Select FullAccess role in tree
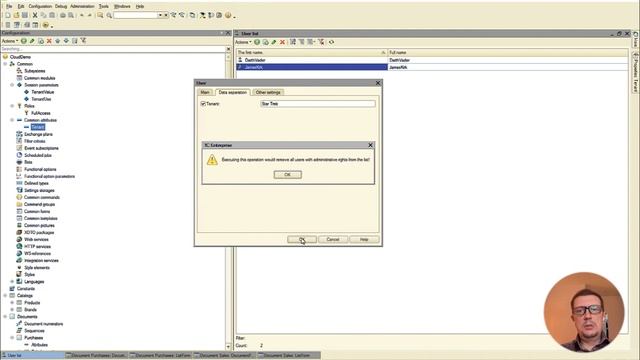This screenshot has width=640, height=360. tap(40, 113)
